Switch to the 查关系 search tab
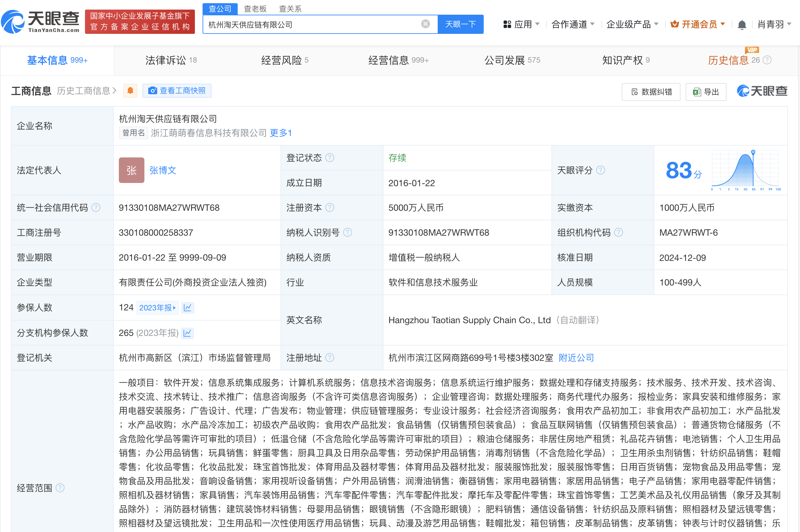Viewport: 800px width, 532px height. [x=290, y=9]
